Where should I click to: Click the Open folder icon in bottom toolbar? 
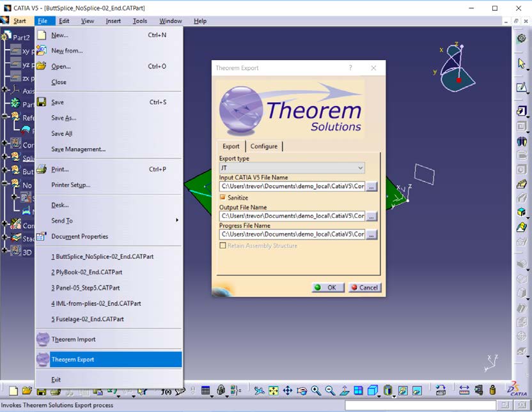(27, 391)
